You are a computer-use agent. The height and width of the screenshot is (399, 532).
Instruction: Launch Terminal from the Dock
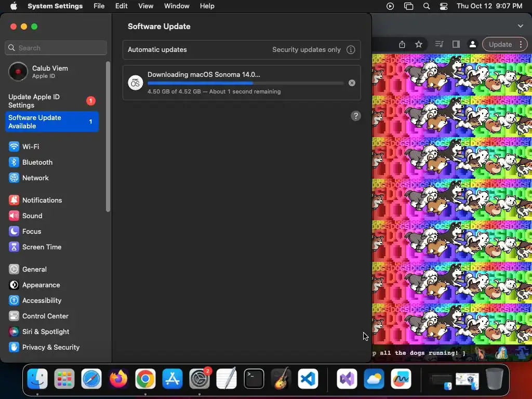pos(254,379)
